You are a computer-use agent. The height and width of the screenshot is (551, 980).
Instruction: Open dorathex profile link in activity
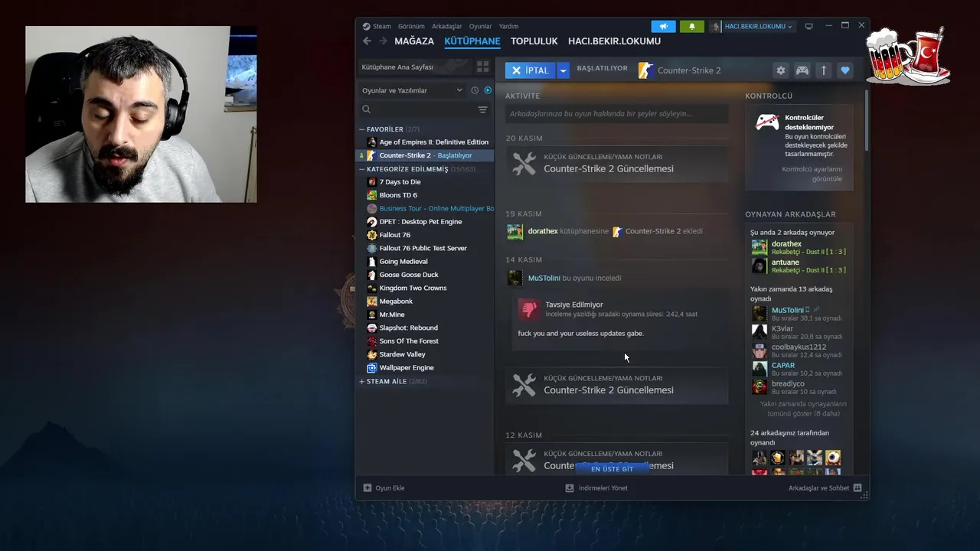click(x=543, y=231)
